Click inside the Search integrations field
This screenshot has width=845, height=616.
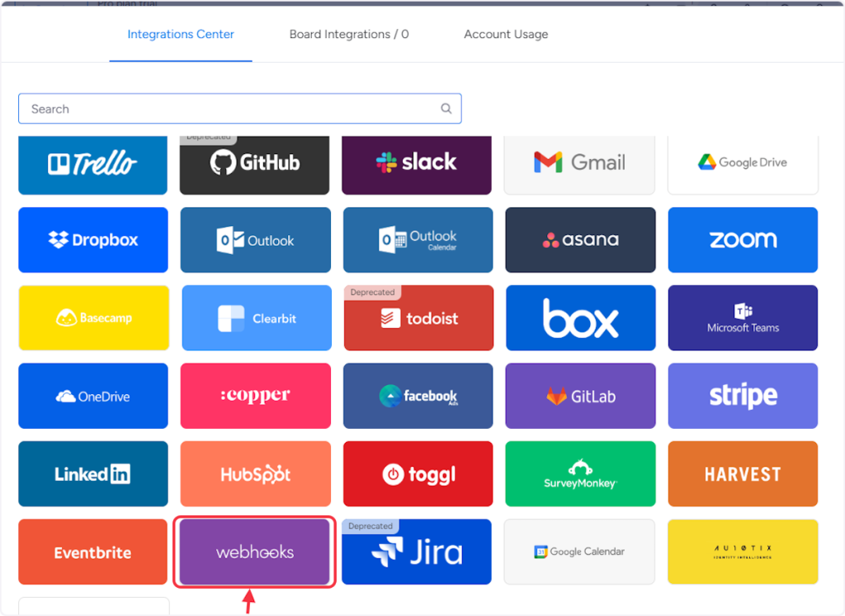click(x=231, y=109)
